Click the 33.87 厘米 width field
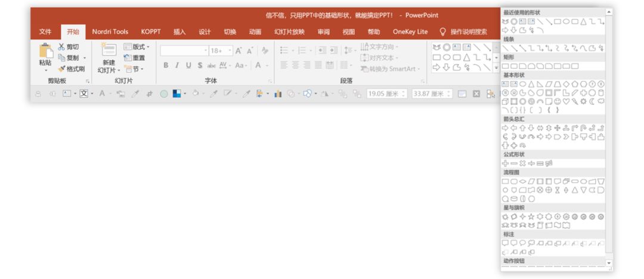This screenshot has height=279, width=644. click(432, 94)
